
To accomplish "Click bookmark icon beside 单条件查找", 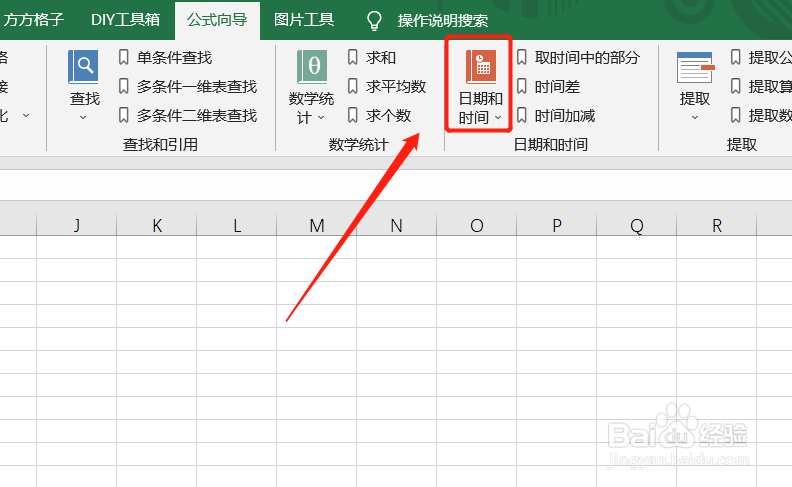I will click(x=124, y=57).
